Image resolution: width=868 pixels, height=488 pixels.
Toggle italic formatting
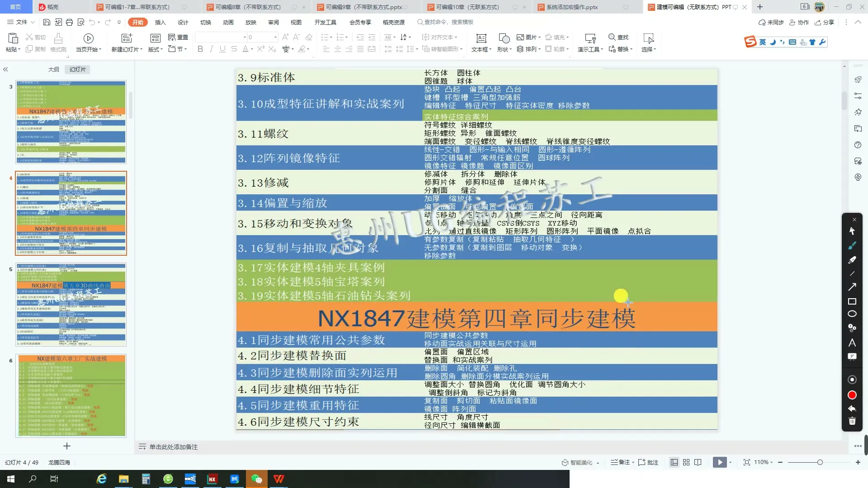211,50
